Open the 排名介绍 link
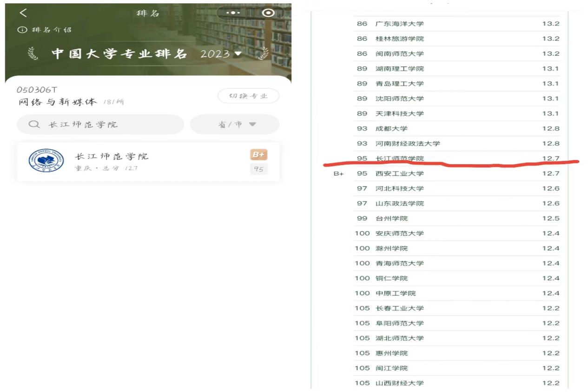 (52, 30)
